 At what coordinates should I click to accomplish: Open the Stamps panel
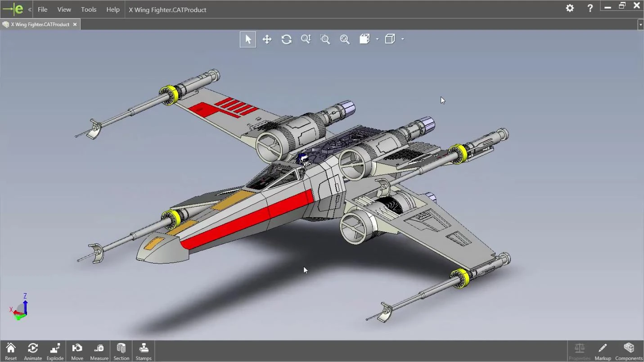pyautogui.click(x=144, y=351)
